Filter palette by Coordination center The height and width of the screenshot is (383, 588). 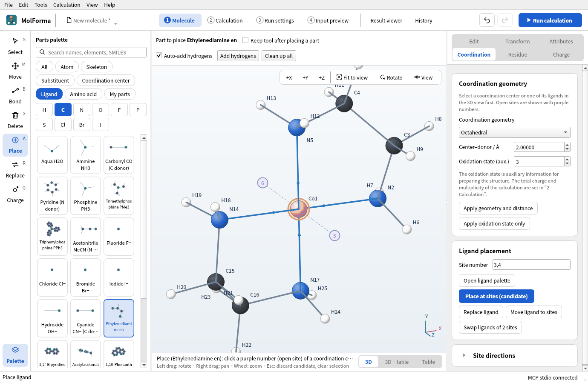point(106,80)
